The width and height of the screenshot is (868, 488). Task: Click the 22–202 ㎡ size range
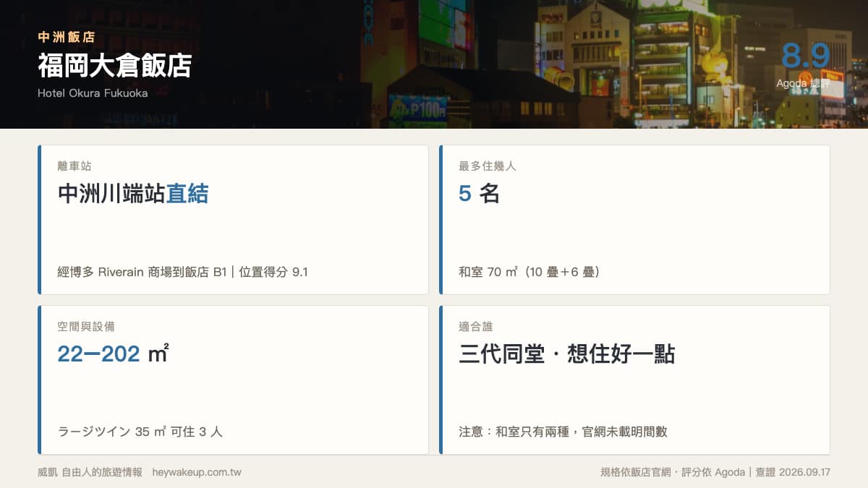(x=114, y=354)
